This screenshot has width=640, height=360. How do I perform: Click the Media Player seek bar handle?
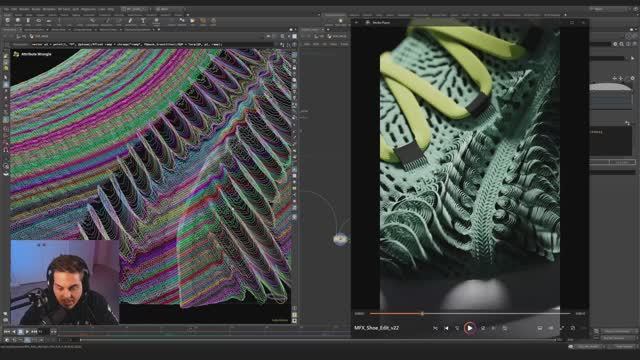422,313
